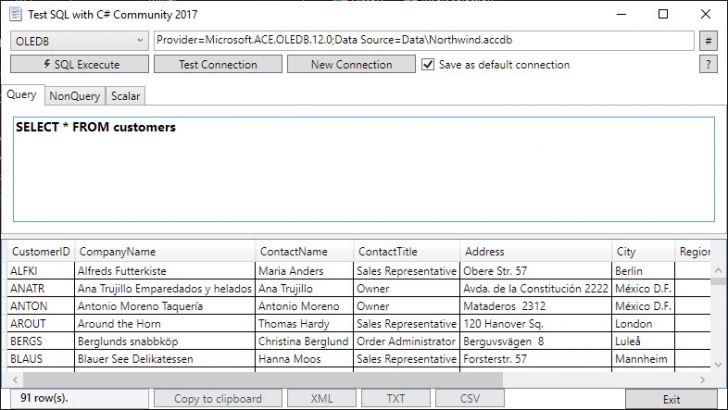This screenshot has width=728, height=410.
Task: Click the Around the Horn cell
Action: coord(164,324)
